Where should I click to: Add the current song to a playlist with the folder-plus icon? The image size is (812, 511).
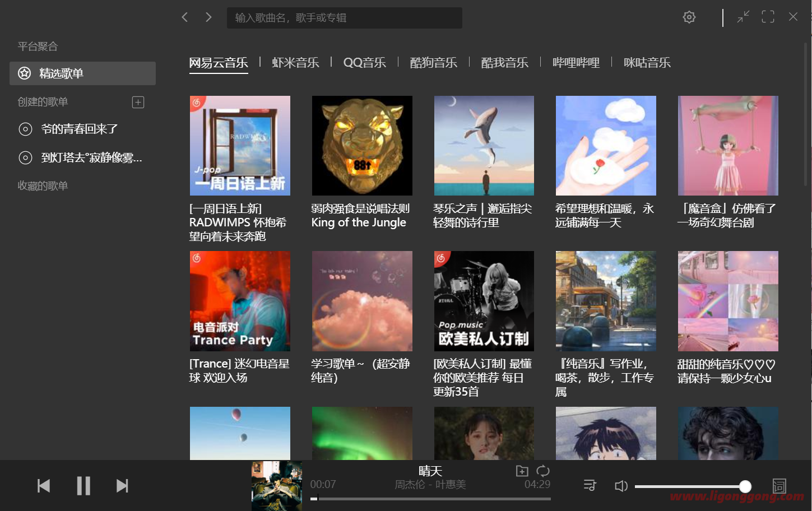522,471
